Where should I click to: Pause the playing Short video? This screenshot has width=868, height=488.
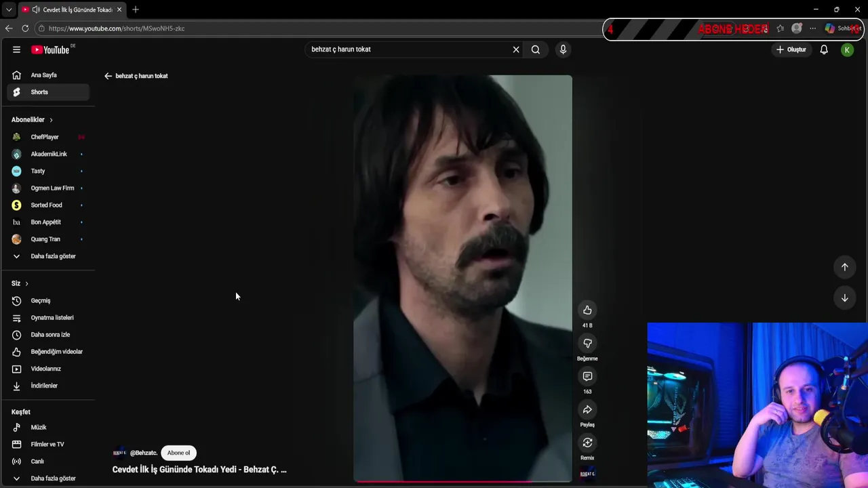tap(462, 278)
